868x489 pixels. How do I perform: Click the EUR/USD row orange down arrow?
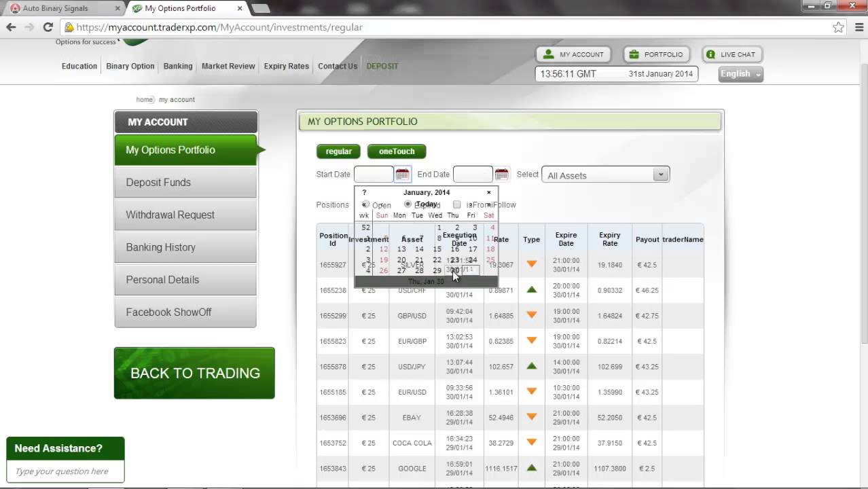click(x=532, y=392)
